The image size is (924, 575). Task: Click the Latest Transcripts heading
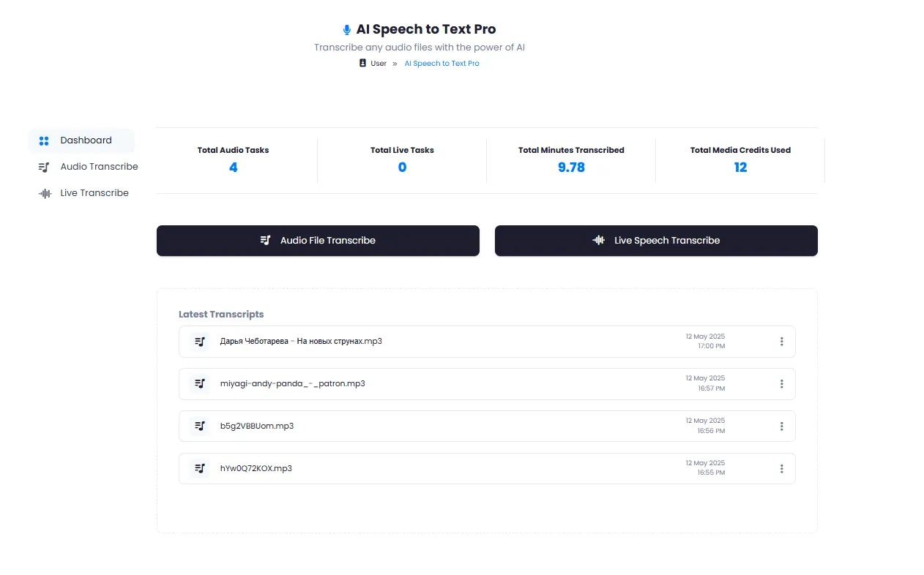coord(221,315)
